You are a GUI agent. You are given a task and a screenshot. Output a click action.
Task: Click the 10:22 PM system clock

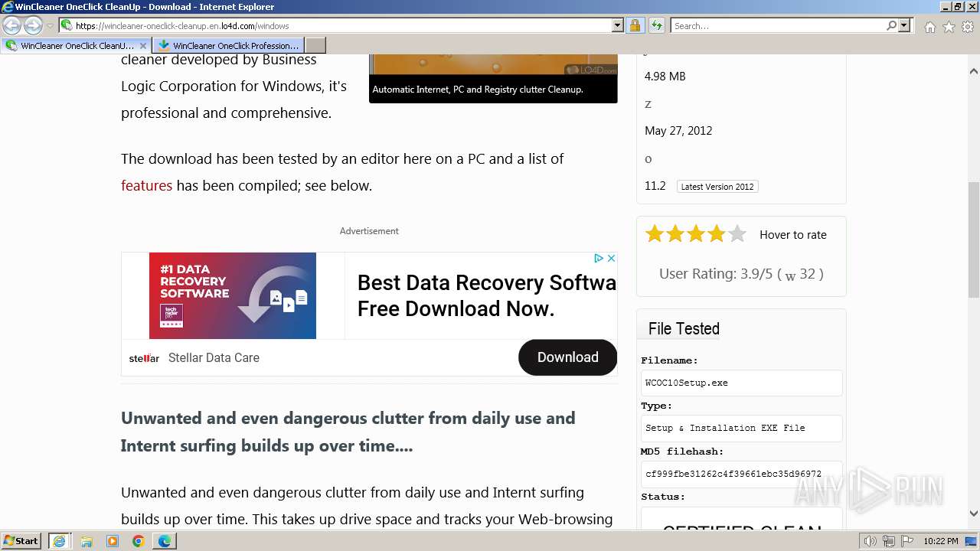tap(941, 541)
